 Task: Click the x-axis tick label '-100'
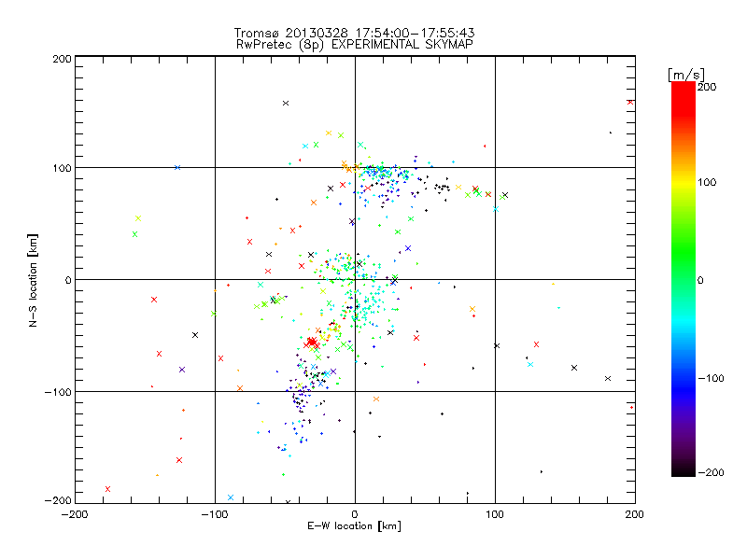(x=215, y=514)
